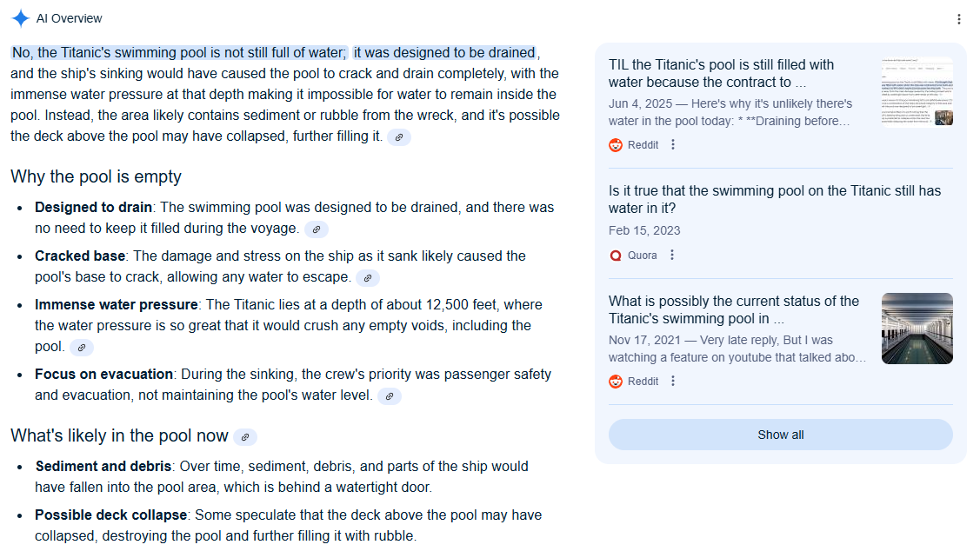Click the link icon after 'Cracked base' item
This screenshot has width=980, height=558.
click(x=368, y=278)
